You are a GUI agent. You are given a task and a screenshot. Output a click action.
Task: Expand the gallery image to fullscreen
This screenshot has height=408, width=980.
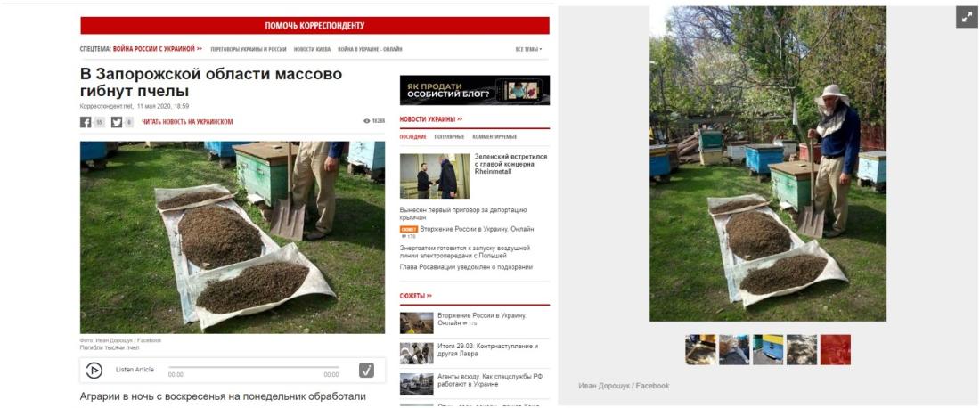(967, 17)
